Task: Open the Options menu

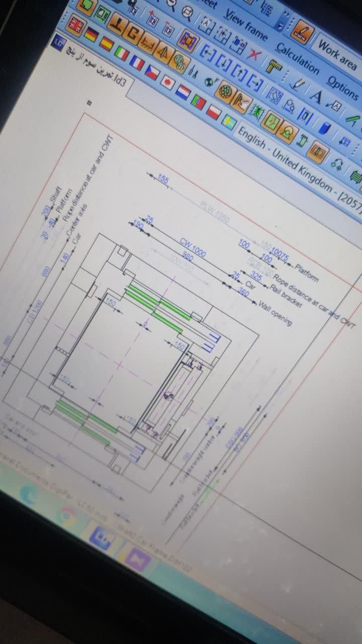Action: (x=342, y=87)
